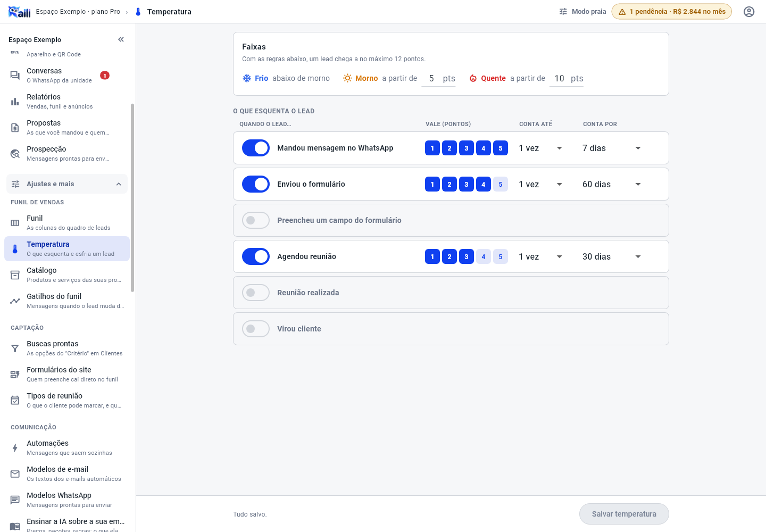Click the Modelos de e-mail envelope icon
The image size is (766, 532).
[15, 474]
